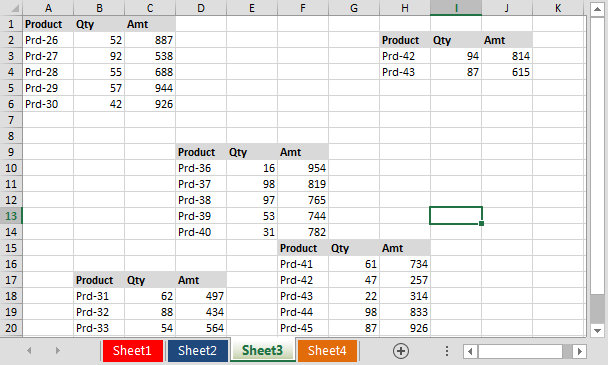The width and height of the screenshot is (608, 365).
Task: Click the tab bar split handle dots
Action: point(447,351)
